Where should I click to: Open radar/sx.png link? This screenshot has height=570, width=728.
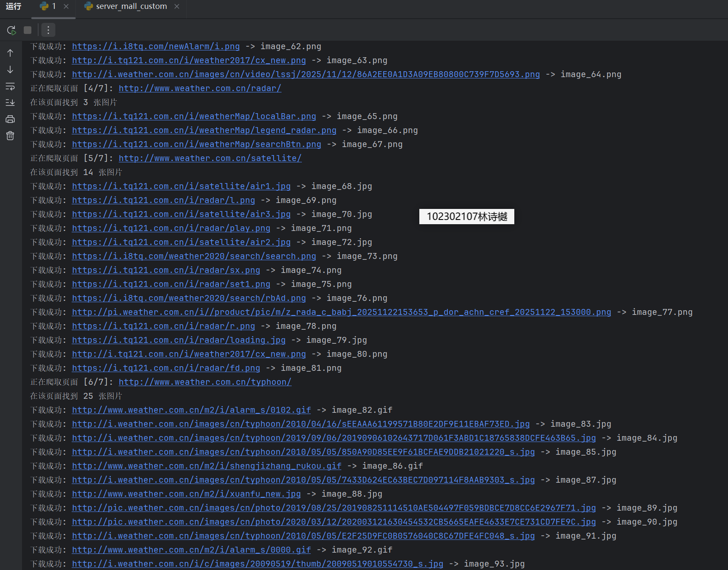[x=166, y=270]
